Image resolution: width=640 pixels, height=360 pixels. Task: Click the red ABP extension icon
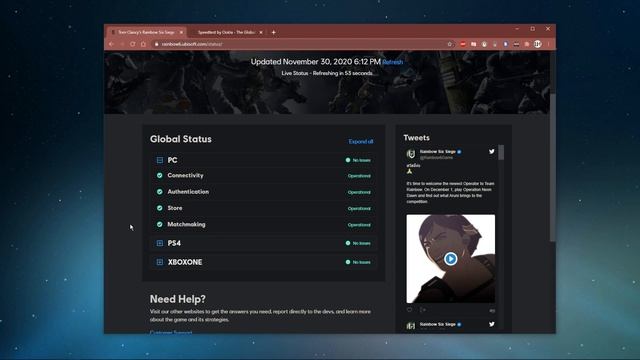[x=463, y=44]
